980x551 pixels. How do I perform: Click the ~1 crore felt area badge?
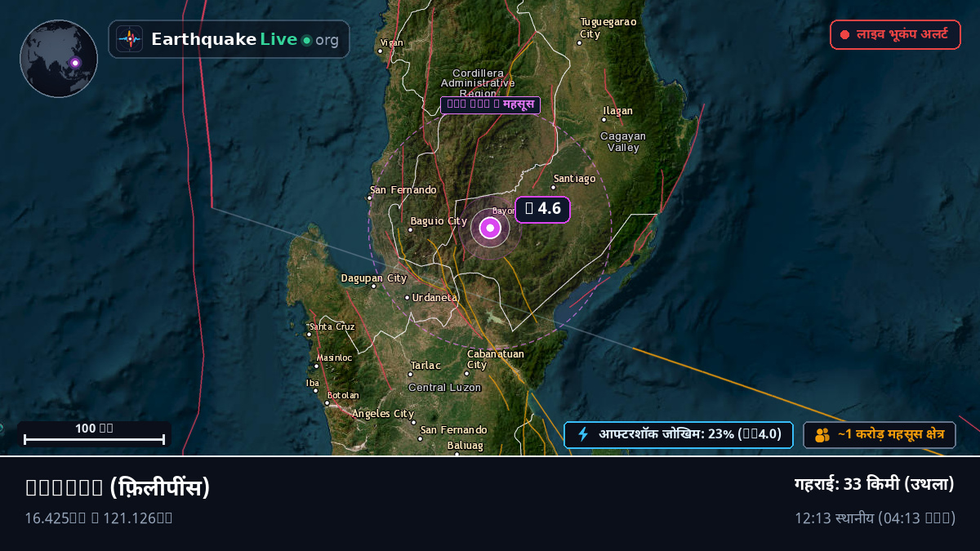(880, 435)
